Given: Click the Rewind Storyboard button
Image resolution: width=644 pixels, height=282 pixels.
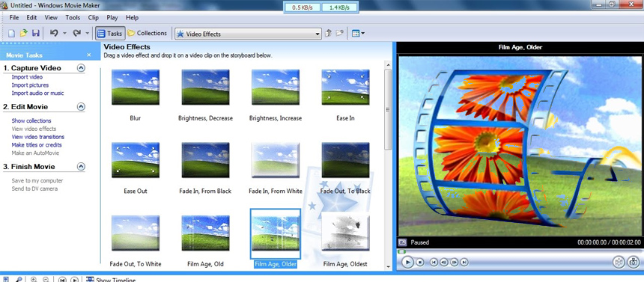Looking at the screenshot, I should pyautogui.click(x=62, y=280).
